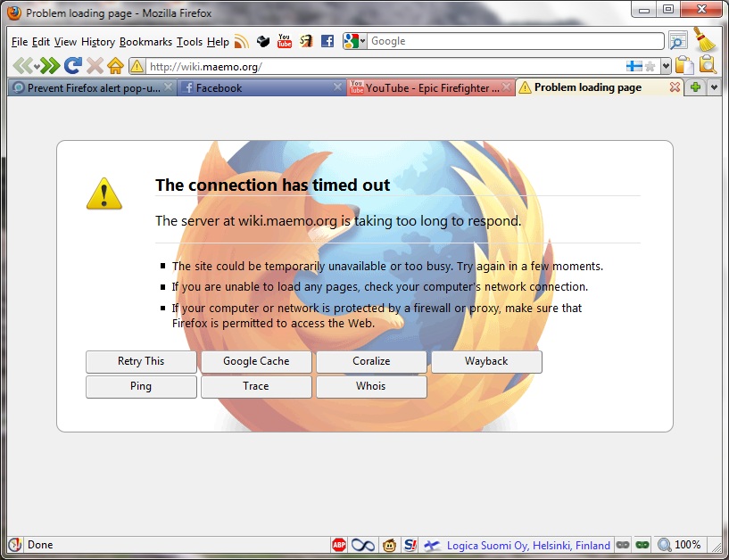Click the gray glasses status icon

pyautogui.click(x=623, y=545)
